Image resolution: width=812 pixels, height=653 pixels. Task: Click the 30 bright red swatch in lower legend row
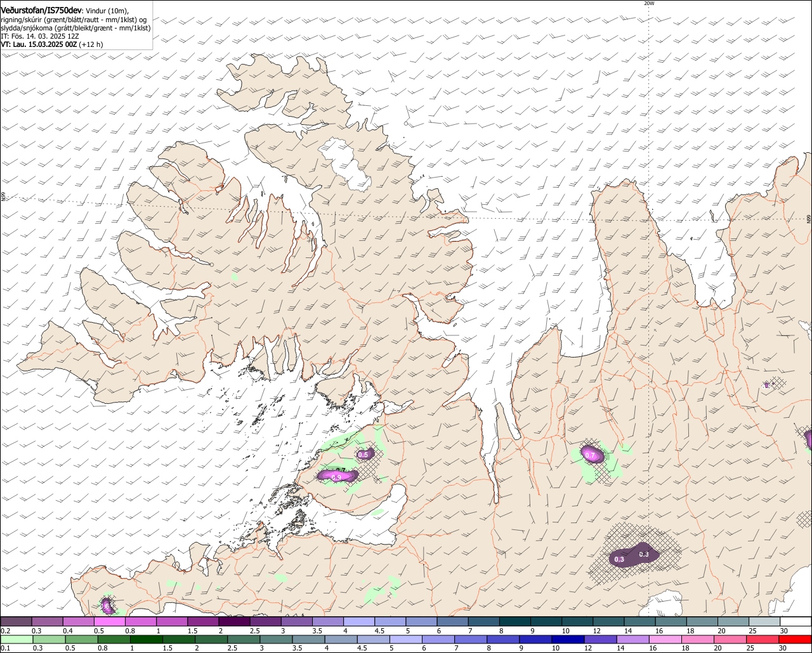coord(795,639)
